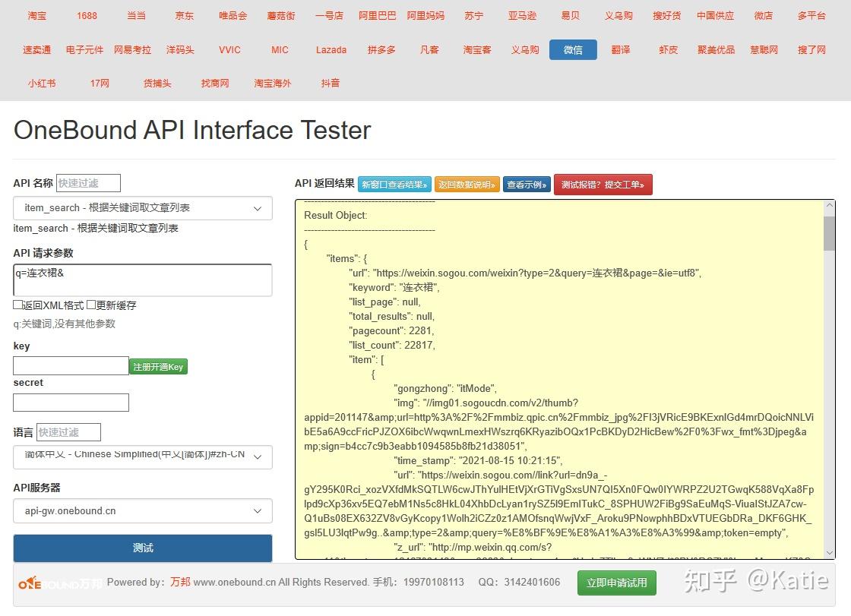Click scrollbar up arrow in result panel

pos(829,206)
